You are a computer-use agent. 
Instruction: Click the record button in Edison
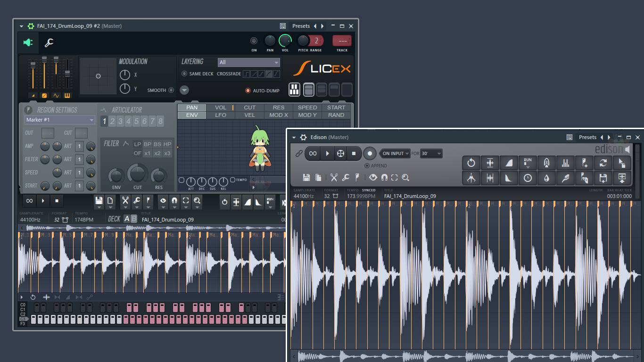[x=370, y=153]
